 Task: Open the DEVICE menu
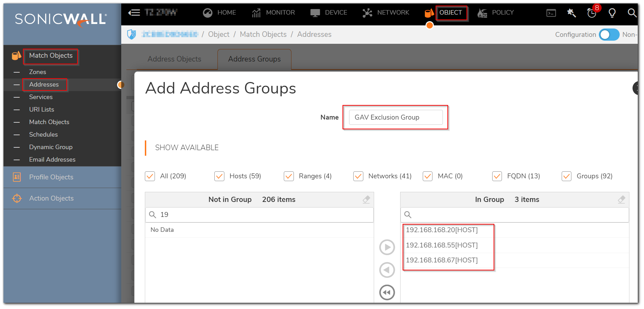[x=336, y=13]
